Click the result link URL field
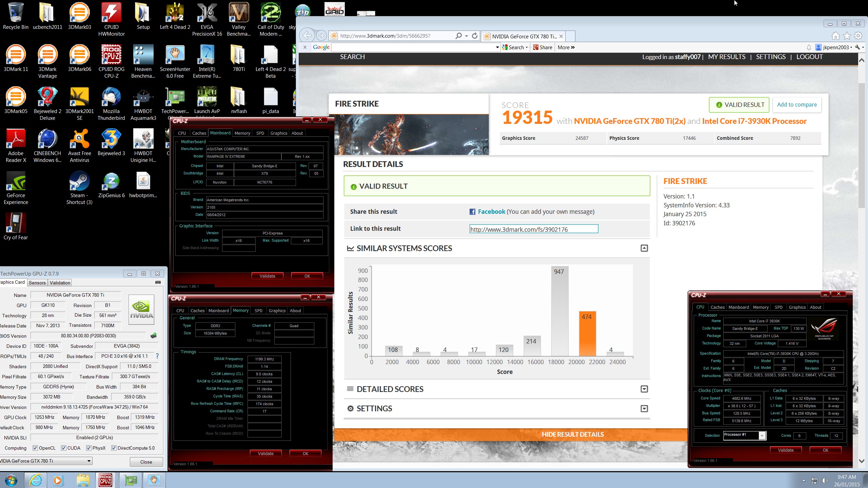Viewport: 868px width, 488px height. click(x=534, y=229)
